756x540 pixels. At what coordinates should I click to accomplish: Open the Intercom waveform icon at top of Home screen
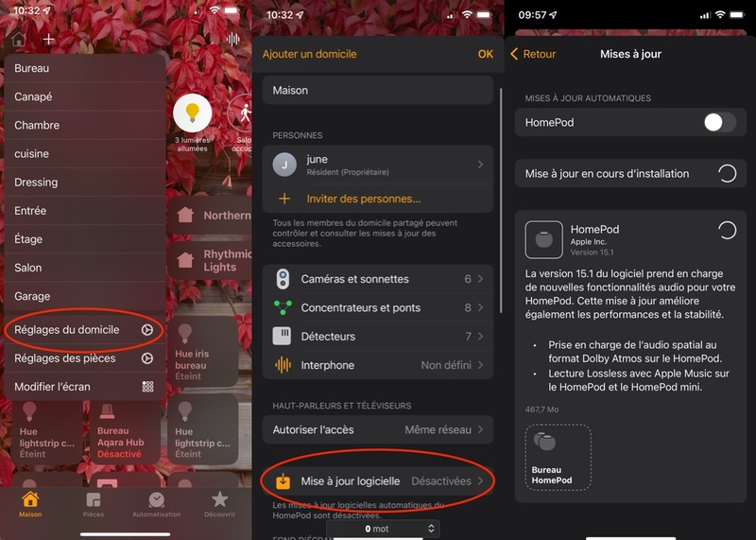pyautogui.click(x=232, y=39)
